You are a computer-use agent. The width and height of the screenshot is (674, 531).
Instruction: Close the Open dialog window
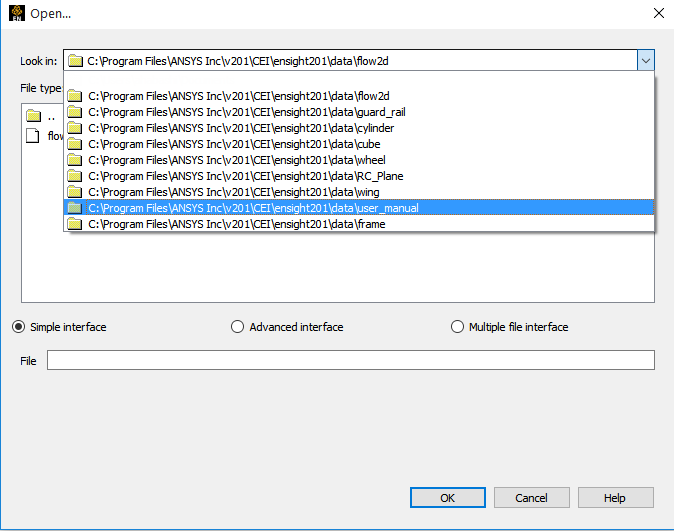point(659,13)
